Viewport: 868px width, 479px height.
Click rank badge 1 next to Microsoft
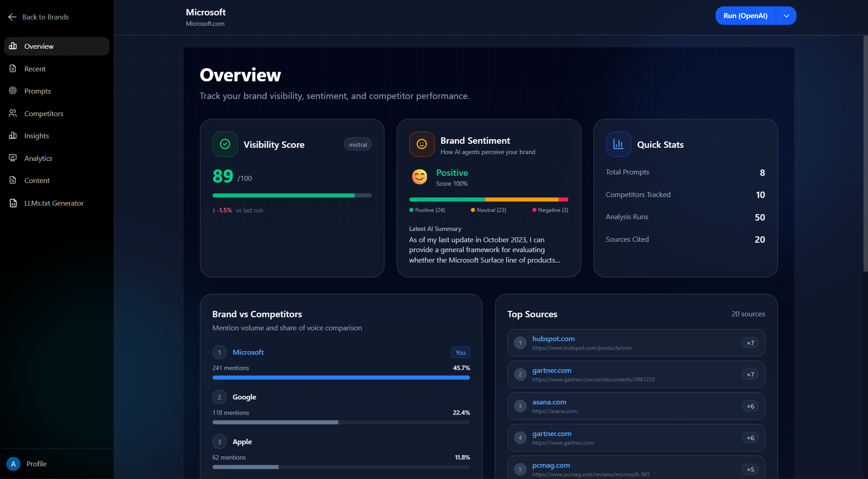click(219, 352)
